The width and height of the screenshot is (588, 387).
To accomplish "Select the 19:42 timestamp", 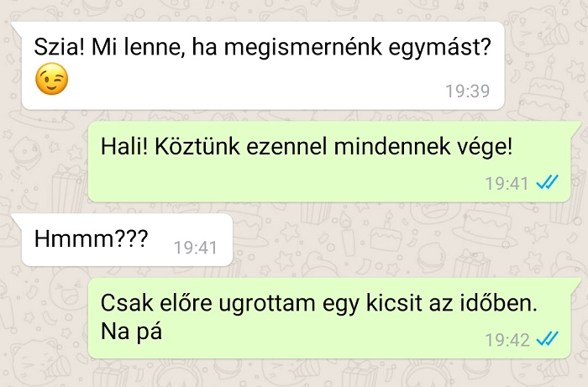I will [x=507, y=340].
